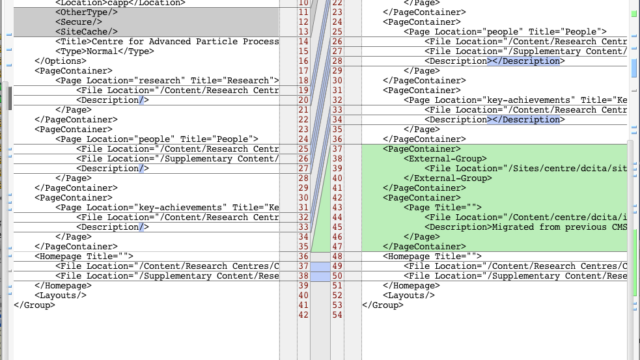The width and height of the screenshot is (640, 360).
Task: Select the </Options> closing tag line
Action: coord(60,61)
